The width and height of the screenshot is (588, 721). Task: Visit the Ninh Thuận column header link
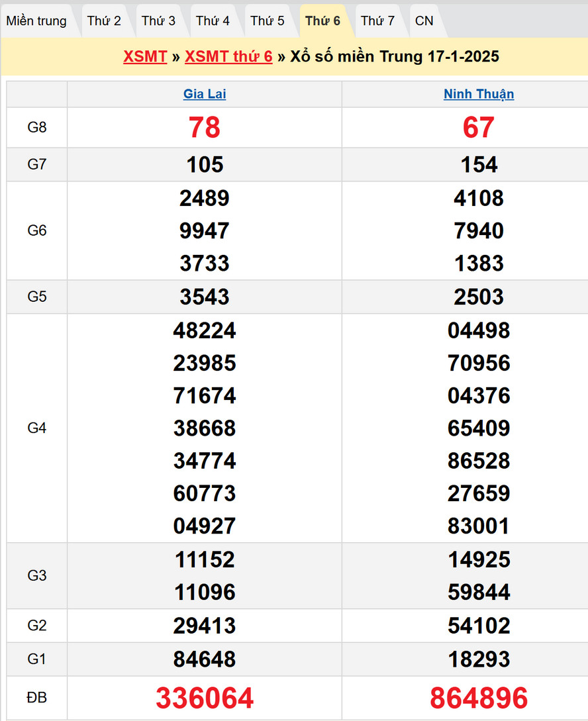479,94
